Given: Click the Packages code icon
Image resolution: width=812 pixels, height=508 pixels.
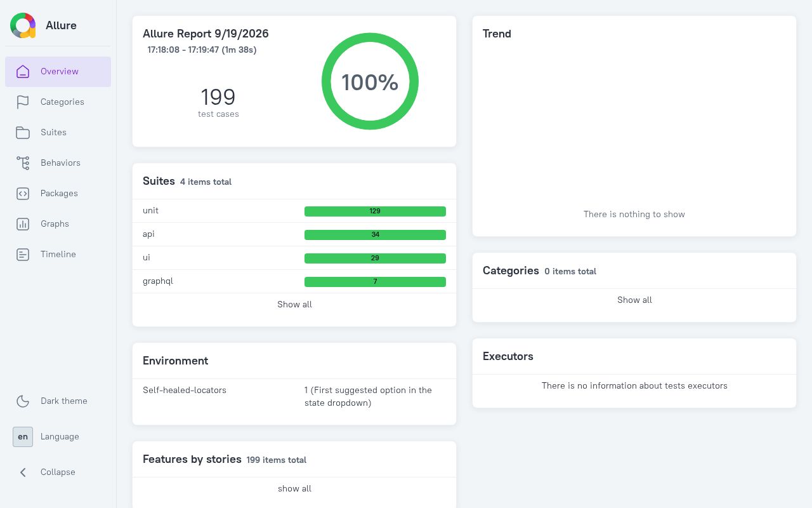Looking at the screenshot, I should (x=23, y=194).
